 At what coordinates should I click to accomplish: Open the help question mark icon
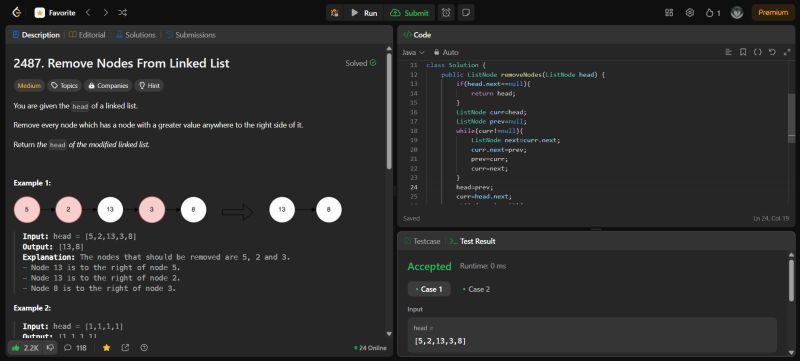(x=144, y=348)
